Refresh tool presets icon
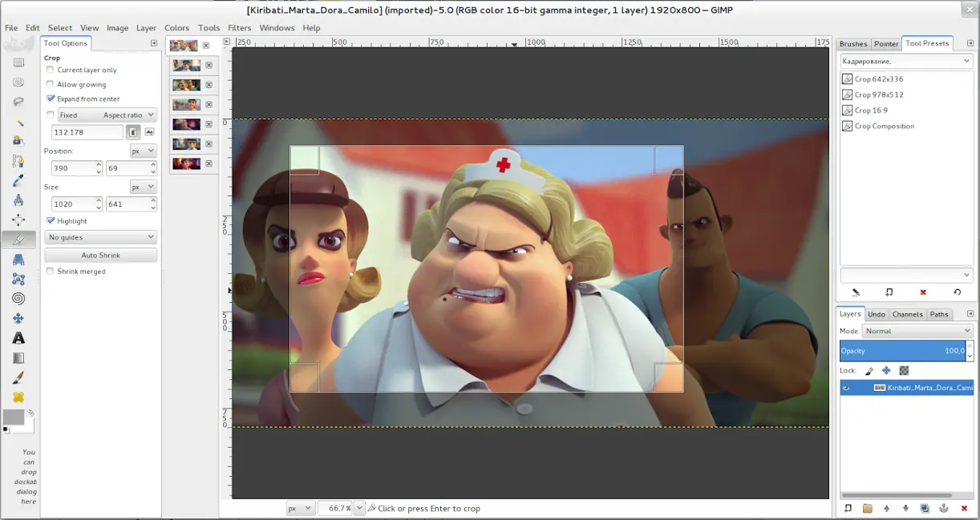 click(957, 292)
